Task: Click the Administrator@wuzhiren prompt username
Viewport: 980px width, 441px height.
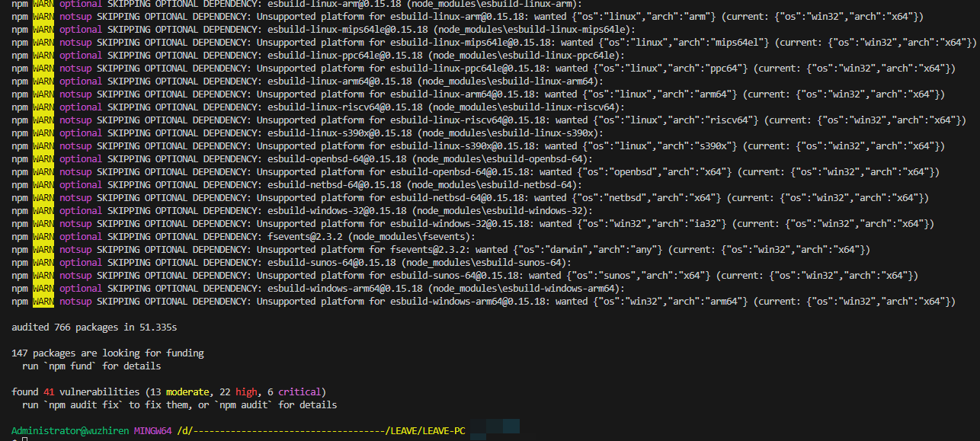Action: point(70,431)
